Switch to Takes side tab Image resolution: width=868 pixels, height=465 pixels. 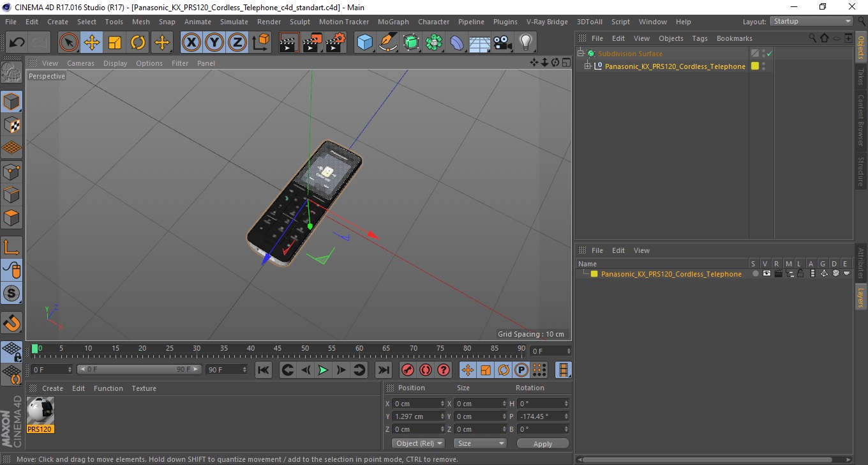pyautogui.click(x=860, y=77)
